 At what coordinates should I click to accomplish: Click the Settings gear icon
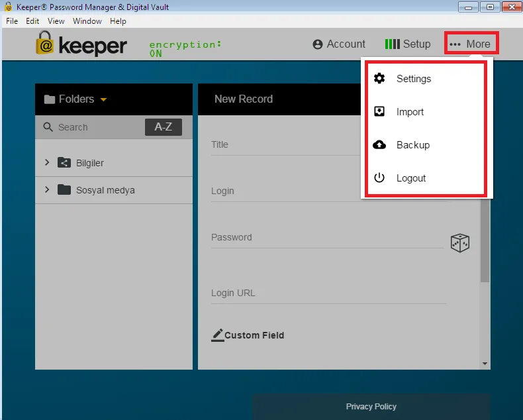click(379, 78)
